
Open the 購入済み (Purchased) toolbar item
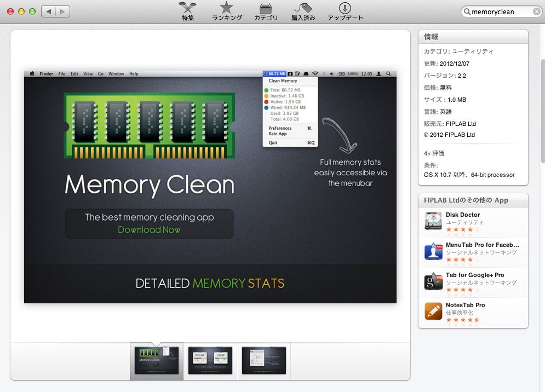[x=303, y=11]
